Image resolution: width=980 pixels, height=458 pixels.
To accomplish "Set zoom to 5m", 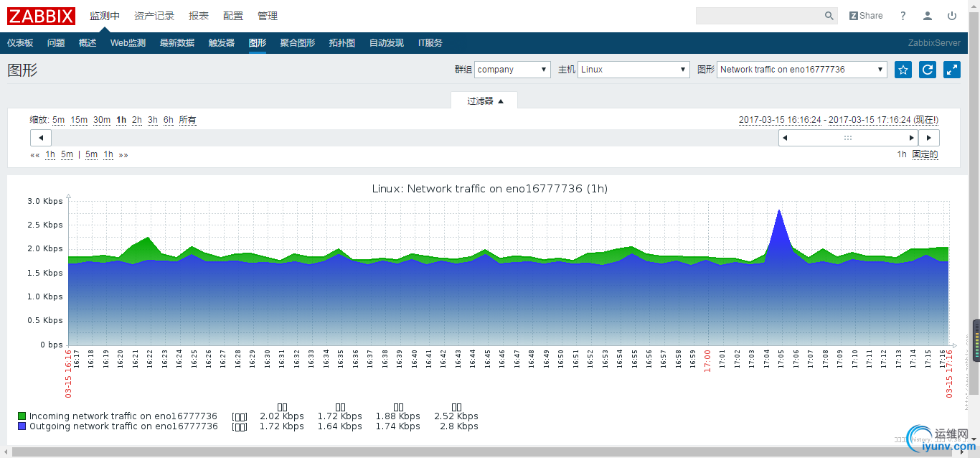I will tap(58, 120).
